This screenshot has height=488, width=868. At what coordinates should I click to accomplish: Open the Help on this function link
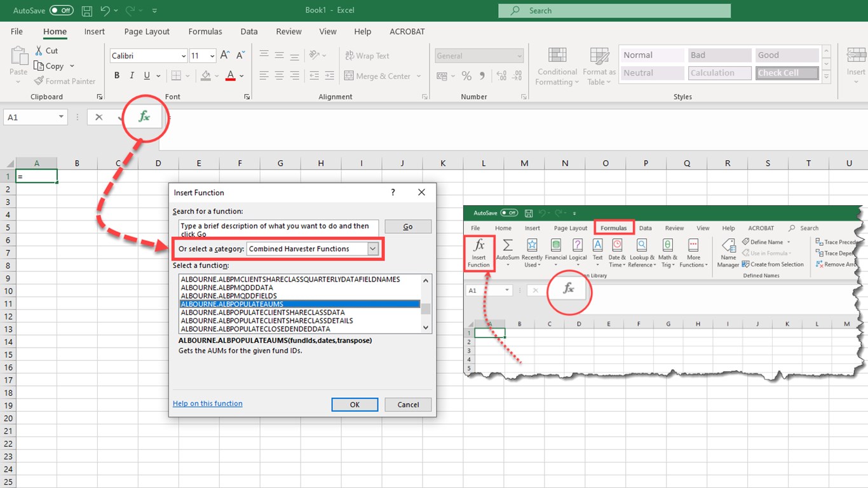click(208, 403)
